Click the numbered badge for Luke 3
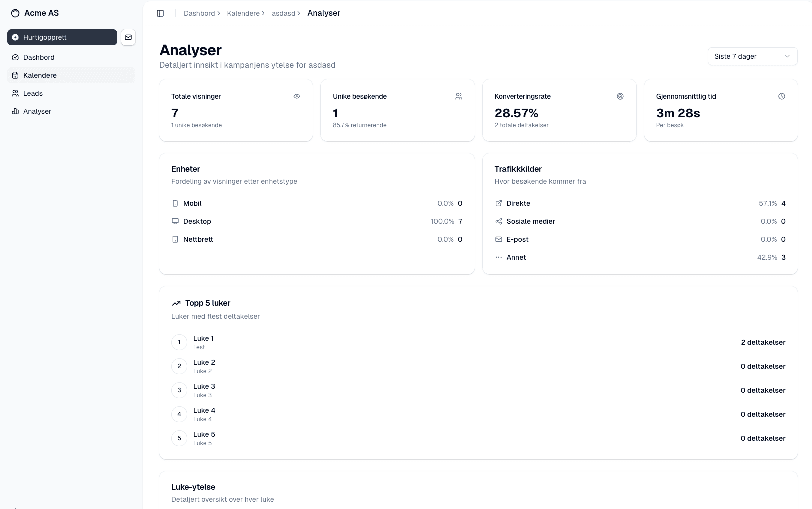 point(179,390)
